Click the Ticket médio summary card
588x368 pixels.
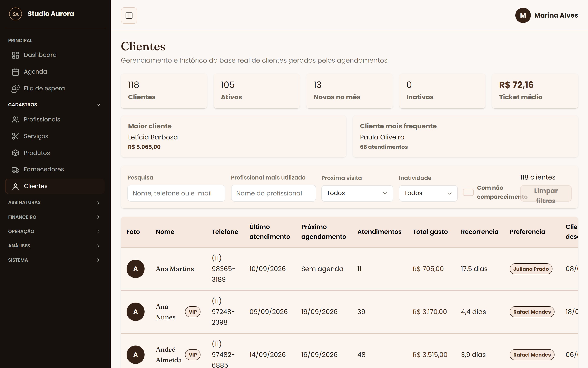pos(535,91)
